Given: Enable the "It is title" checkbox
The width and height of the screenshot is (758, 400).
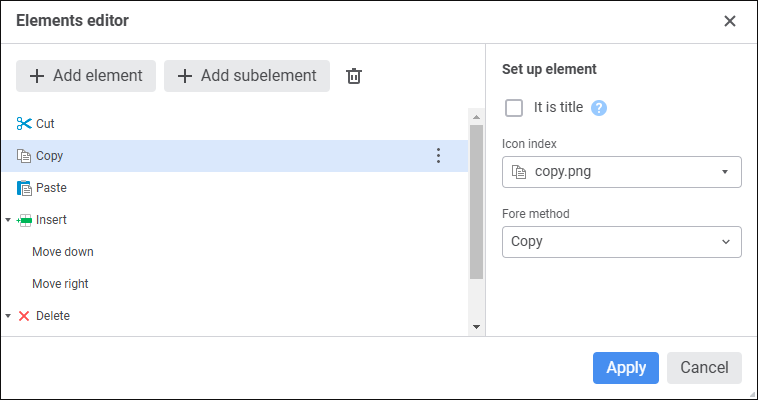Looking at the screenshot, I should [x=515, y=108].
